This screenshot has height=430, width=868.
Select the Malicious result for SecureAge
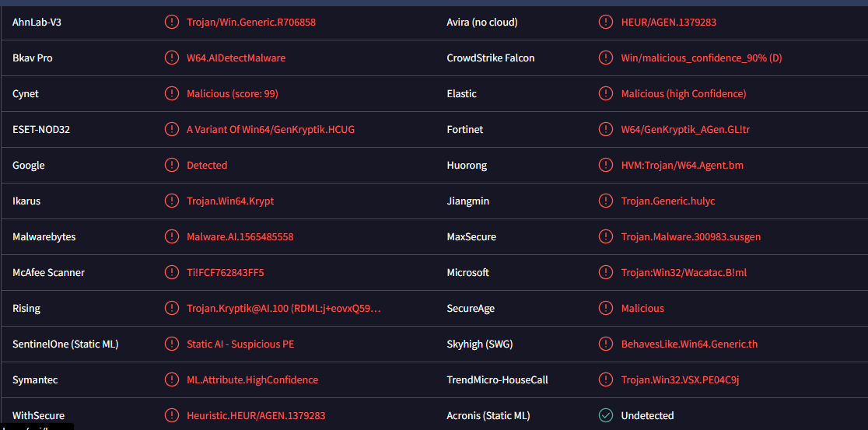click(642, 308)
